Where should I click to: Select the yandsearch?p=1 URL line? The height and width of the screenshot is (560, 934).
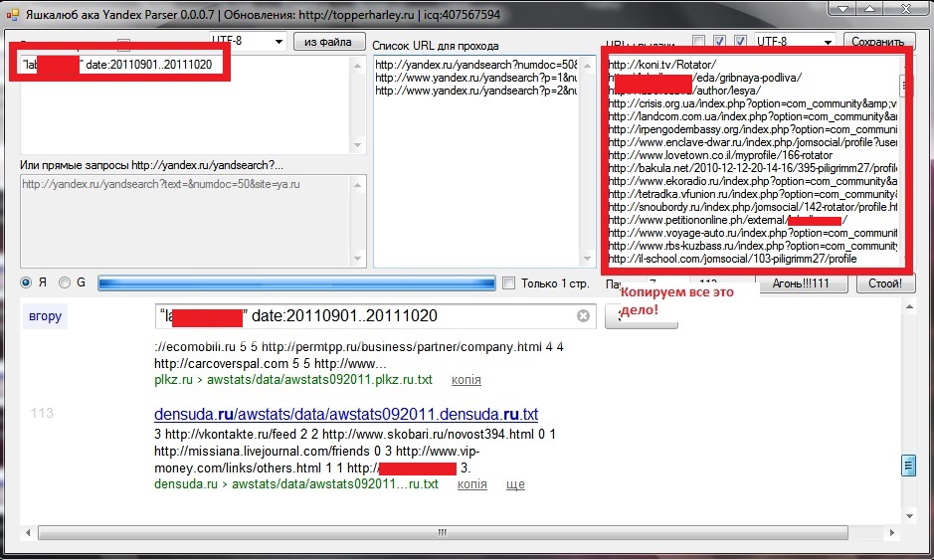pos(476,78)
